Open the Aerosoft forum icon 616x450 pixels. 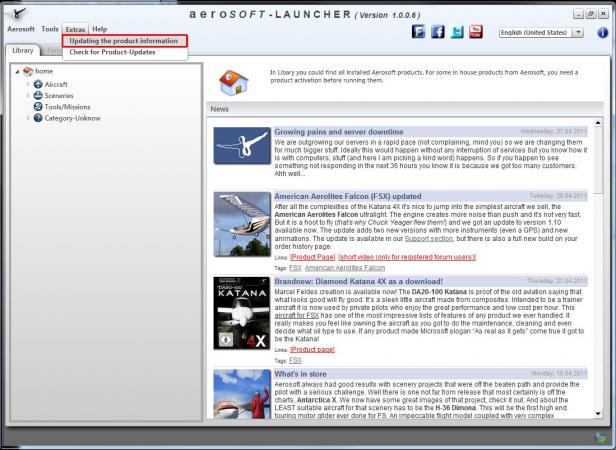pyautogui.click(x=418, y=31)
